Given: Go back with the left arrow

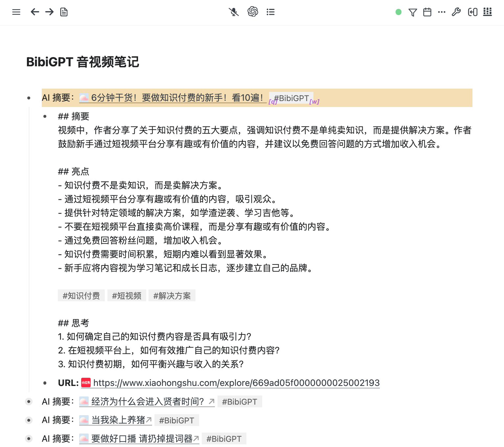Looking at the screenshot, I should pos(35,12).
